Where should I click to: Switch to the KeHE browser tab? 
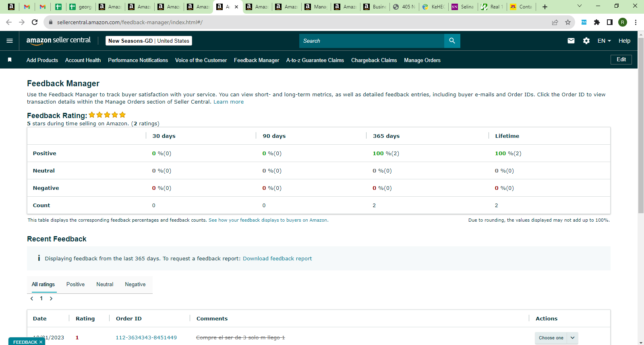(433, 7)
